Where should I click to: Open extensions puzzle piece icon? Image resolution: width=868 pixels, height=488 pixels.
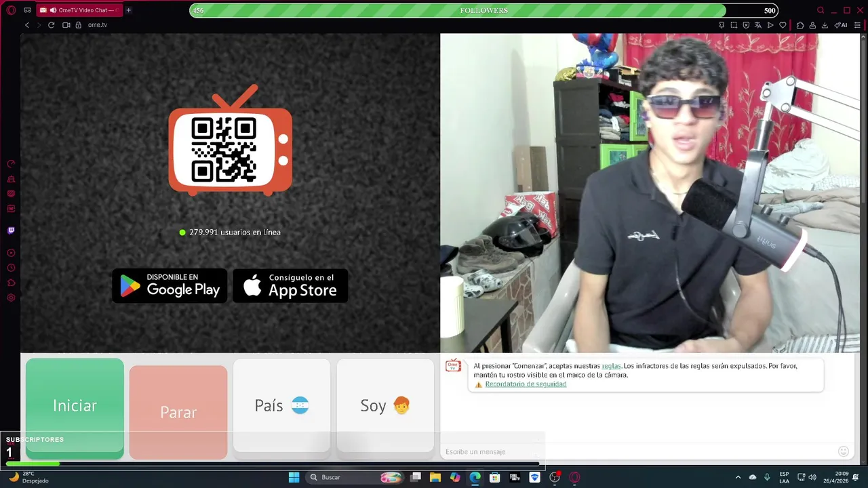[800, 25]
